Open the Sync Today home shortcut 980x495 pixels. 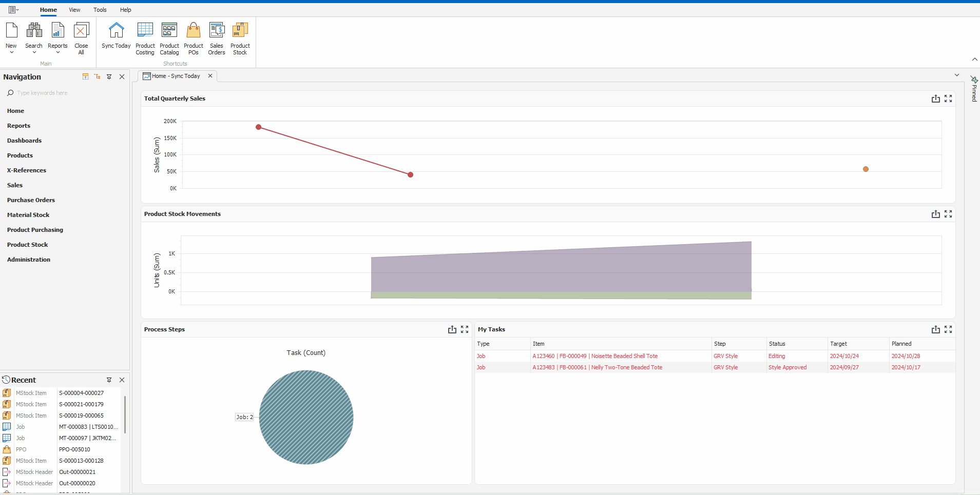[x=116, y=35]
